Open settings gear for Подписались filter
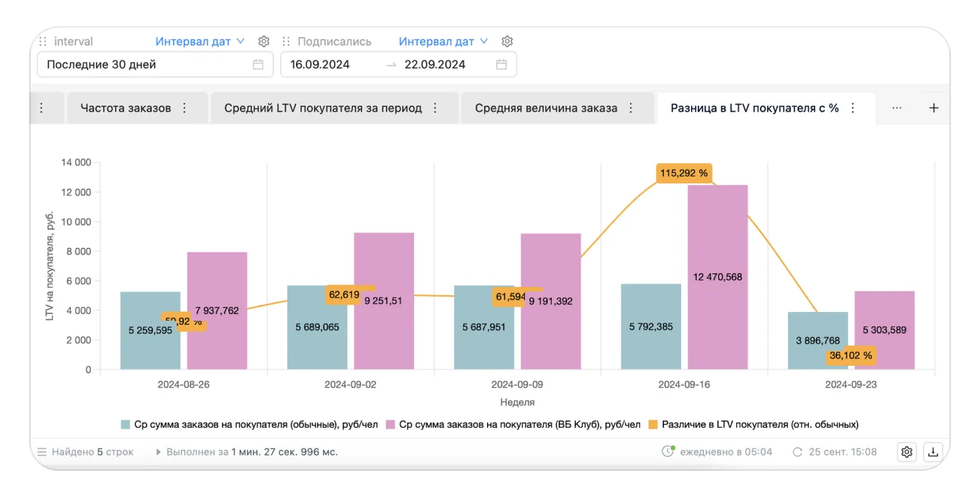 click(507, 42)
